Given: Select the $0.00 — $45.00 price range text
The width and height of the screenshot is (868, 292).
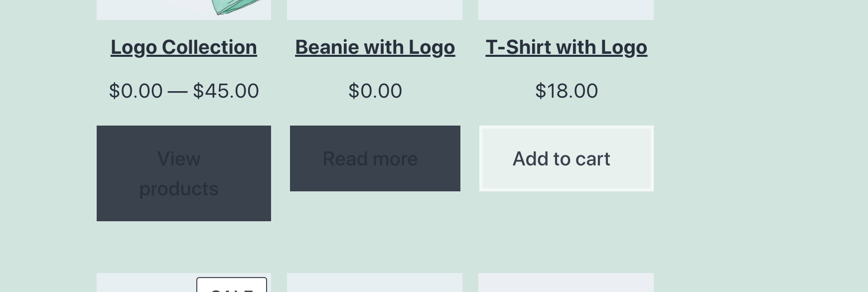Looking at the screenshot, I should [183, 90].
